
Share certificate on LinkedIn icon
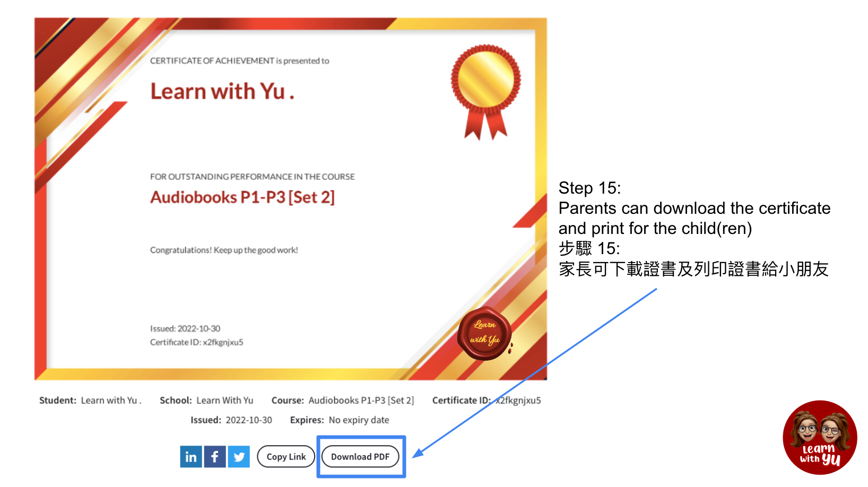point(191,457)
